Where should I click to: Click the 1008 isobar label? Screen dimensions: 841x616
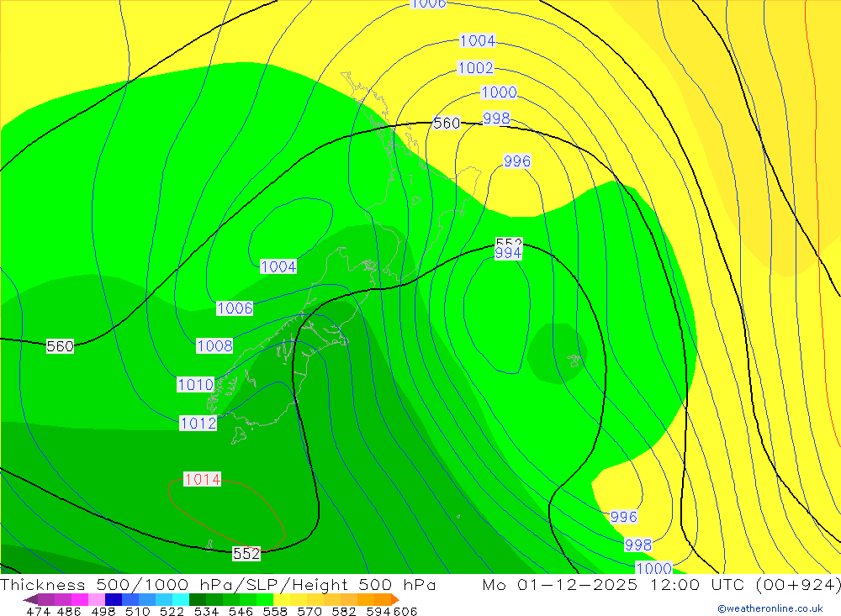click(x=214, y=345)
